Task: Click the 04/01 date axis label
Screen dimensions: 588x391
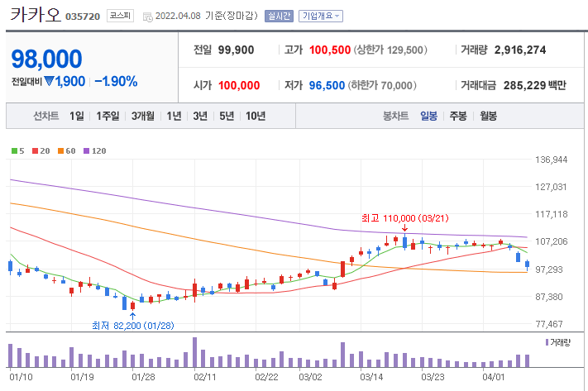Action: (x=494, y=377)
